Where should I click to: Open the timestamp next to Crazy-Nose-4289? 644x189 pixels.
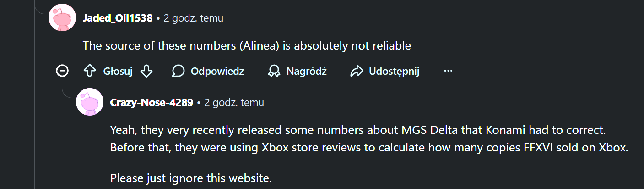pos(234,102)
